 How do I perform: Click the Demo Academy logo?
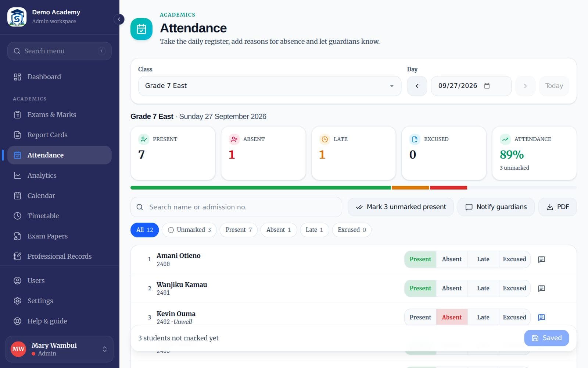pos(17,17)
